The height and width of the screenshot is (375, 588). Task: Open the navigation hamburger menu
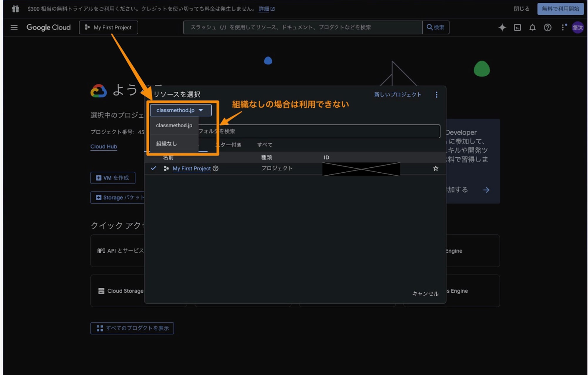pyautogui.click(x=14, y=27)
